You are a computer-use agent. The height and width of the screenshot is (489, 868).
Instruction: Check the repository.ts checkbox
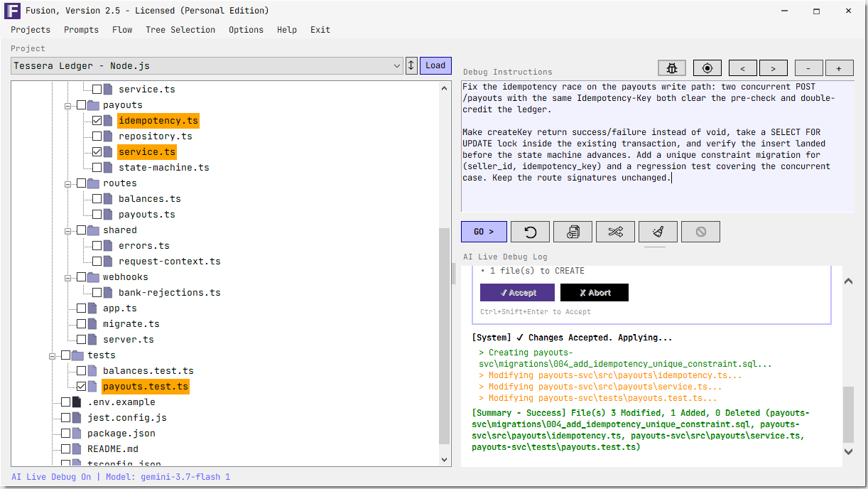click(x=97, y=136)
